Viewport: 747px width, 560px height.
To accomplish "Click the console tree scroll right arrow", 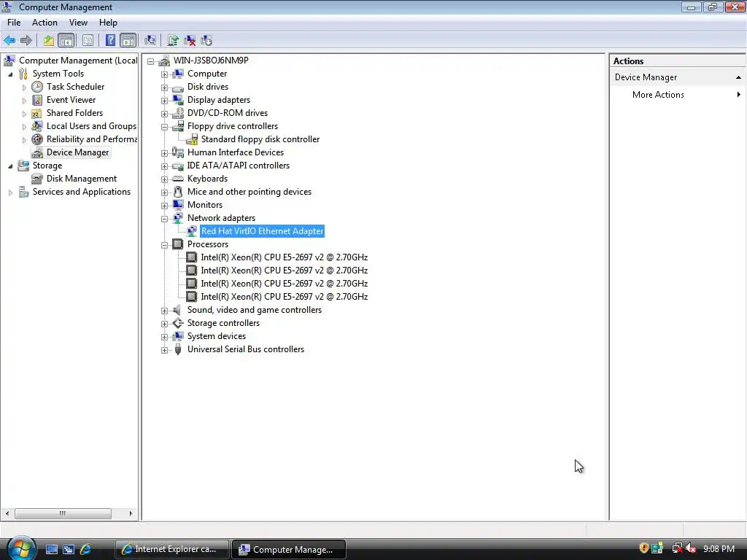I will coord(131,513).
